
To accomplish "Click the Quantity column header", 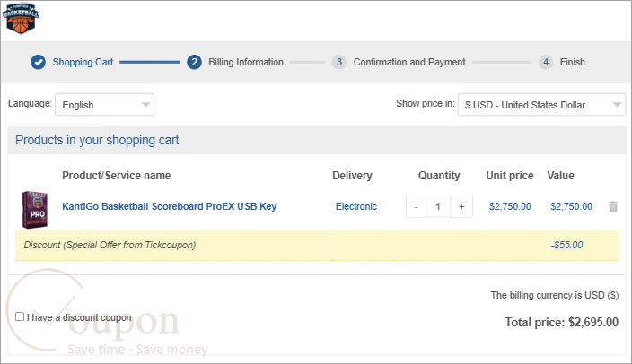I will 439,176.
